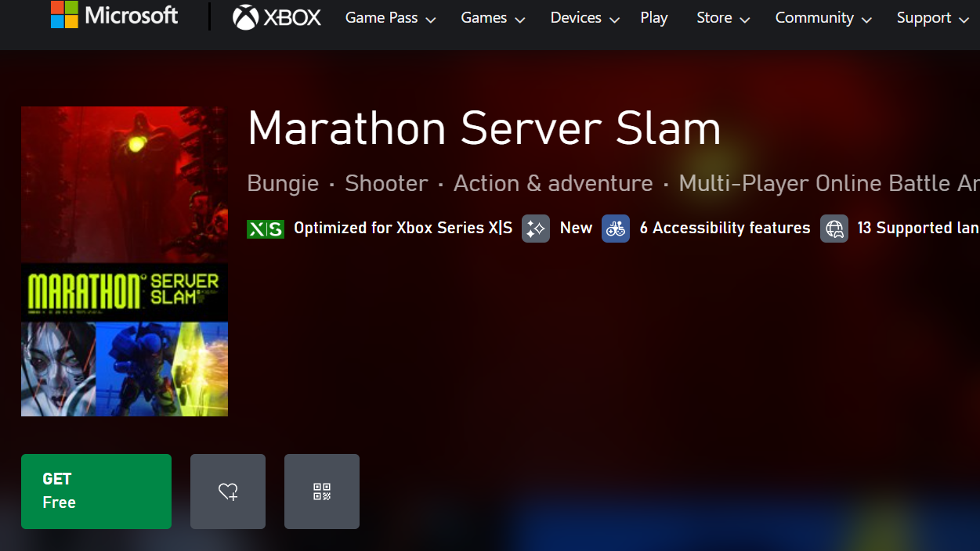Go to the Play page
Viewport: 980px width, 551px height.
click(654, 17)
